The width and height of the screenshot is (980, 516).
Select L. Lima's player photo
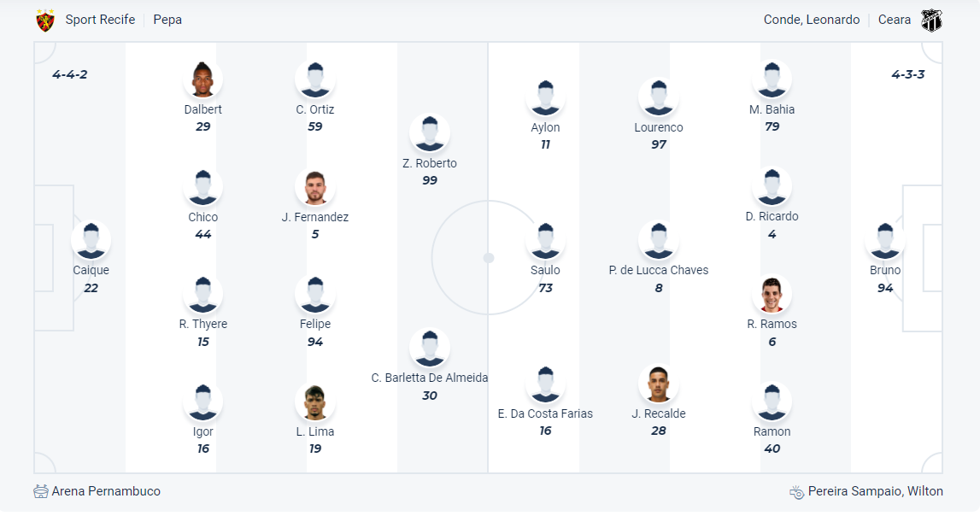315,402
